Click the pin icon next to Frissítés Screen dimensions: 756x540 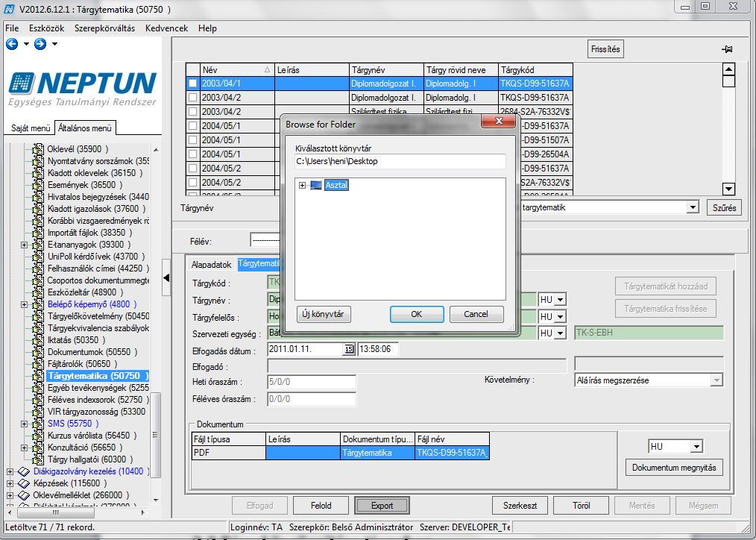click(x=727, y=49)
